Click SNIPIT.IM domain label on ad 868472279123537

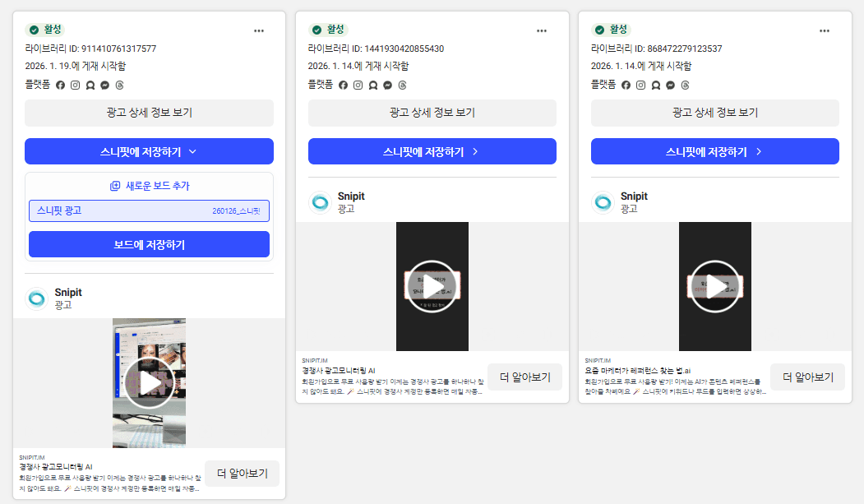point(598,361)
